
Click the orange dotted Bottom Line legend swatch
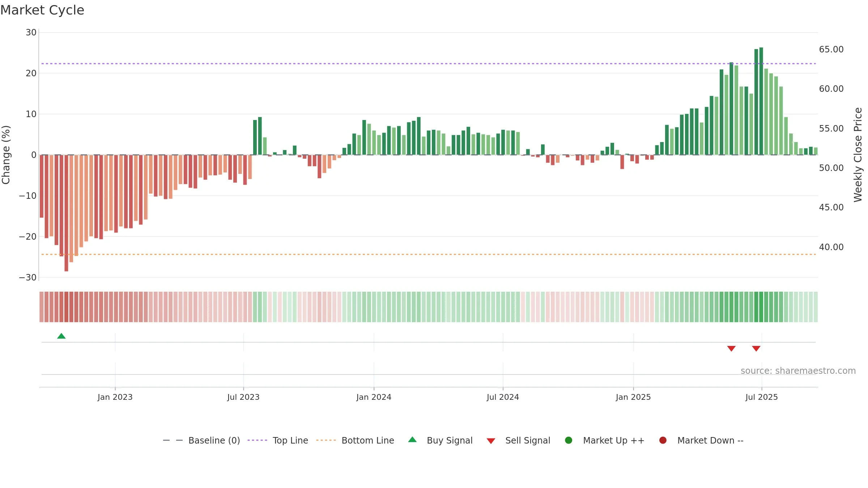(x=326, y=440)
